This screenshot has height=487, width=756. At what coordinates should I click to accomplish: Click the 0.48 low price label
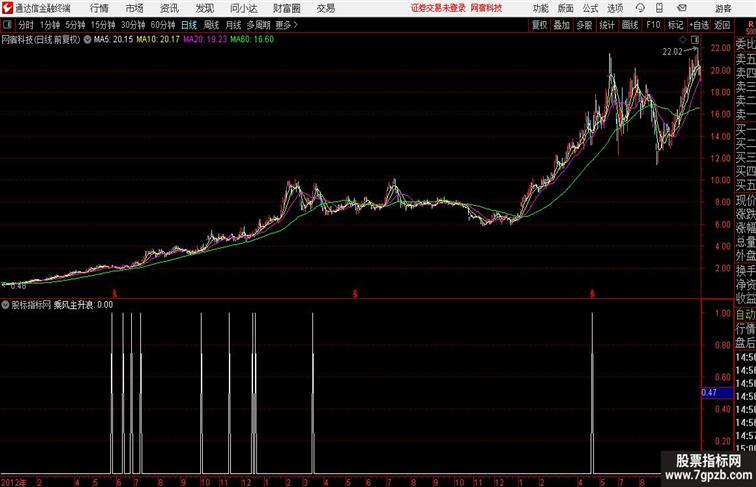(18, 286)
